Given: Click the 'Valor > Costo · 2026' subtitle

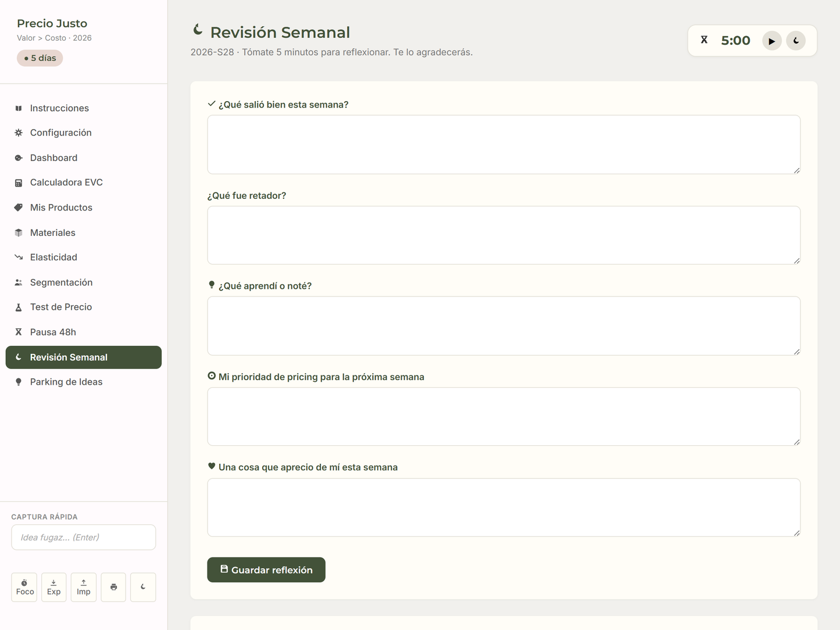Looking at the screenshot, I should point(54,38).
